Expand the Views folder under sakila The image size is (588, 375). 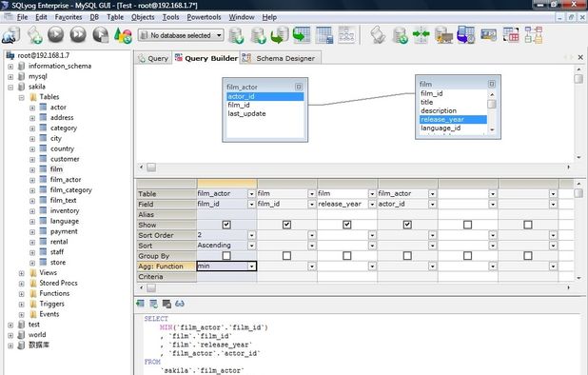click(x=21, y=273)
